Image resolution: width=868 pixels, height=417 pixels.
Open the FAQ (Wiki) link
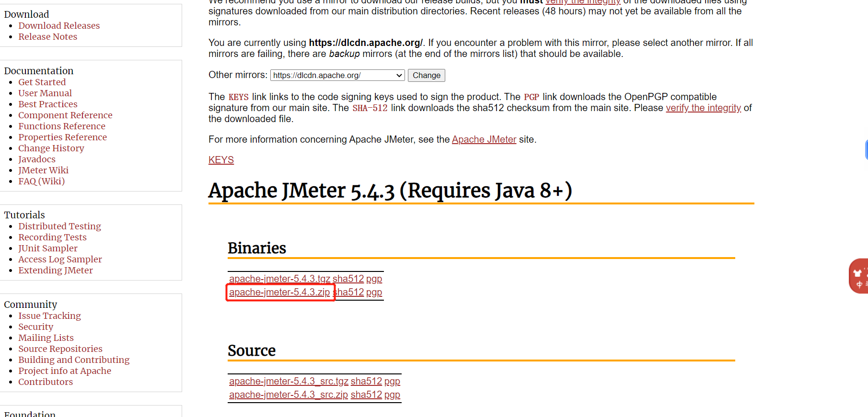pos(41,181)
